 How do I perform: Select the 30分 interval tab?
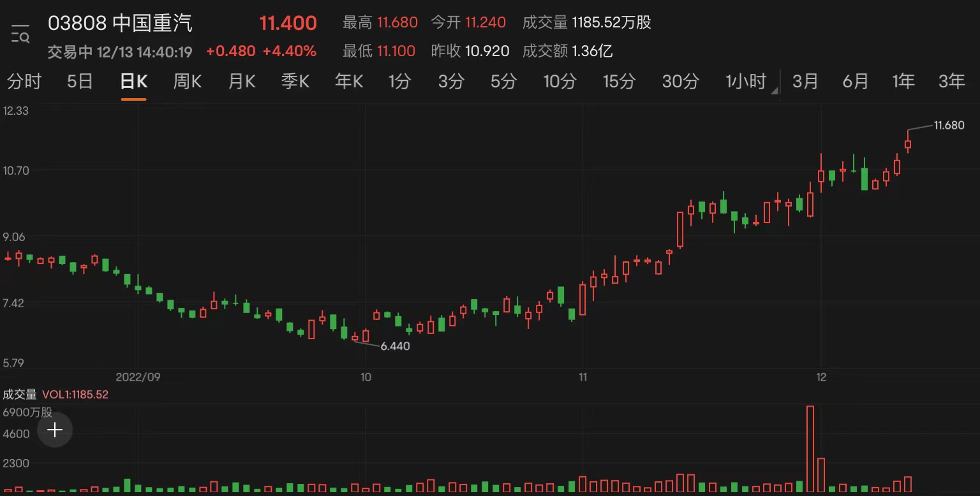pyautogui.click(x=680, y=82)
